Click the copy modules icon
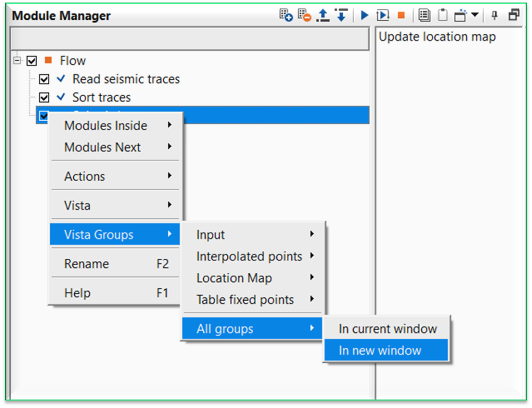Viewport: 532px width, 408px height. 424,15
